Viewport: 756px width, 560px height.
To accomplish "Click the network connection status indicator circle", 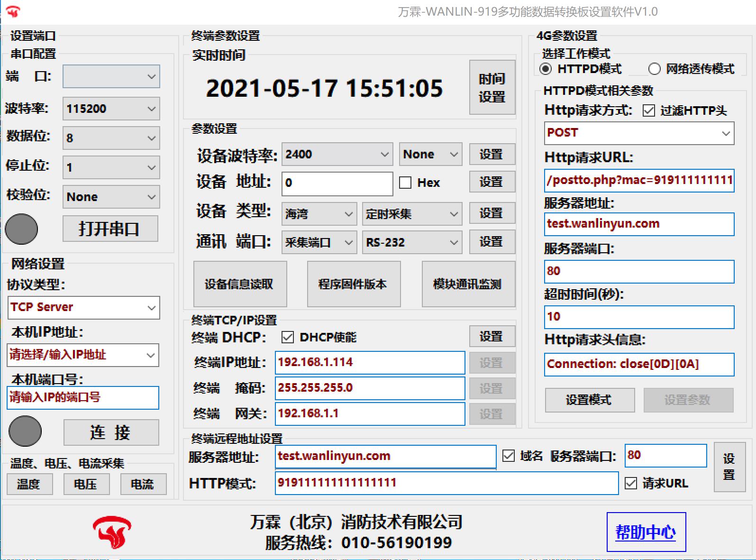I will [x=25, y=431].
